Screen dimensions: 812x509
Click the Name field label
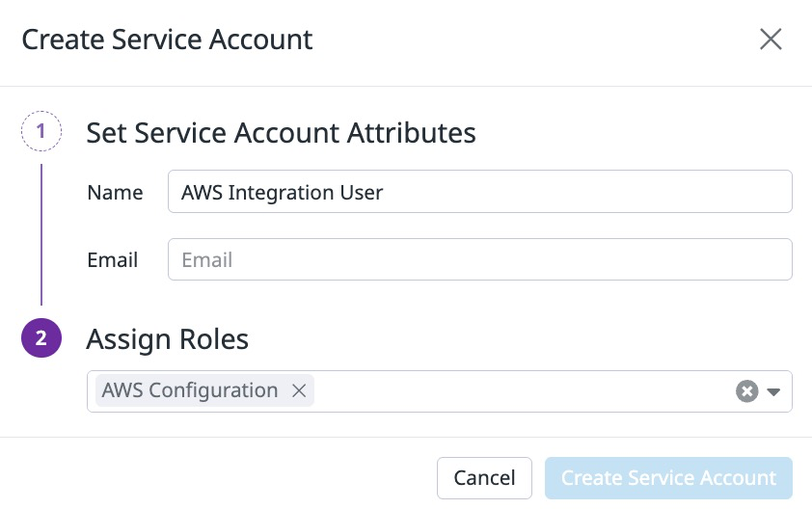tap(115, 193)
